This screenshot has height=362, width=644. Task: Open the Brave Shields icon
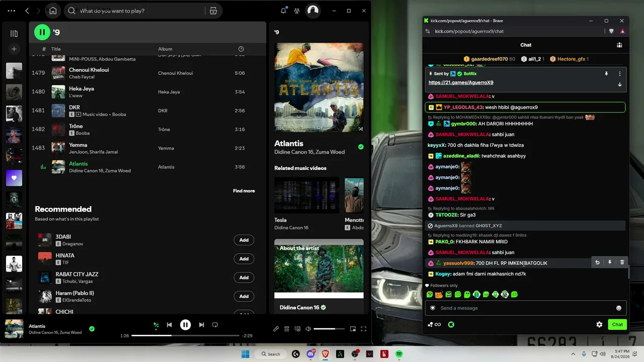tap(611, 31)
